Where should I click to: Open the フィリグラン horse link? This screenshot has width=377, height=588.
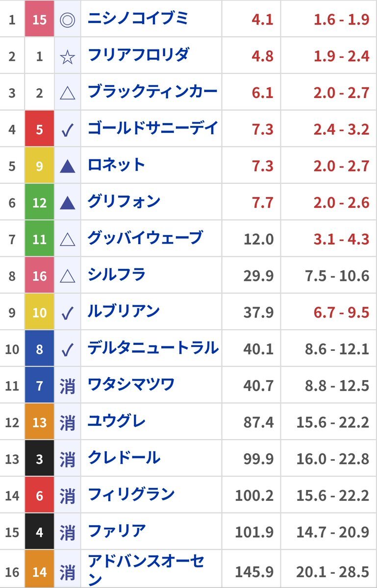tap(131, 494)
